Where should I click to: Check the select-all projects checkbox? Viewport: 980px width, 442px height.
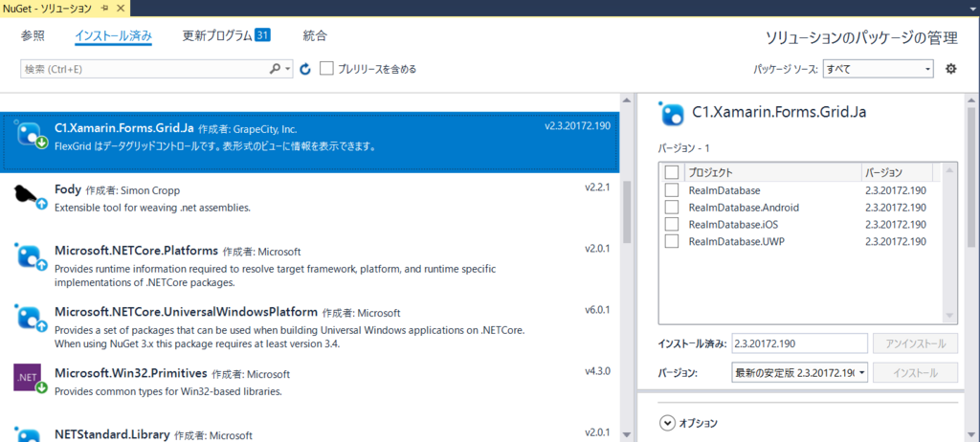pos(672,172)
